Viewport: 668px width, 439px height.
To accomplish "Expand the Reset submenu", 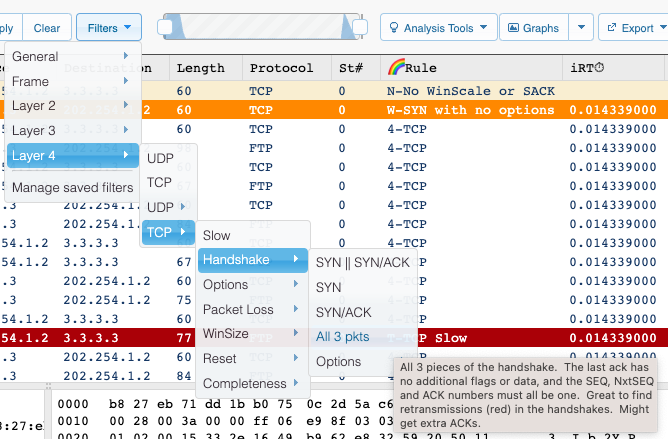I will pos(253,358).
